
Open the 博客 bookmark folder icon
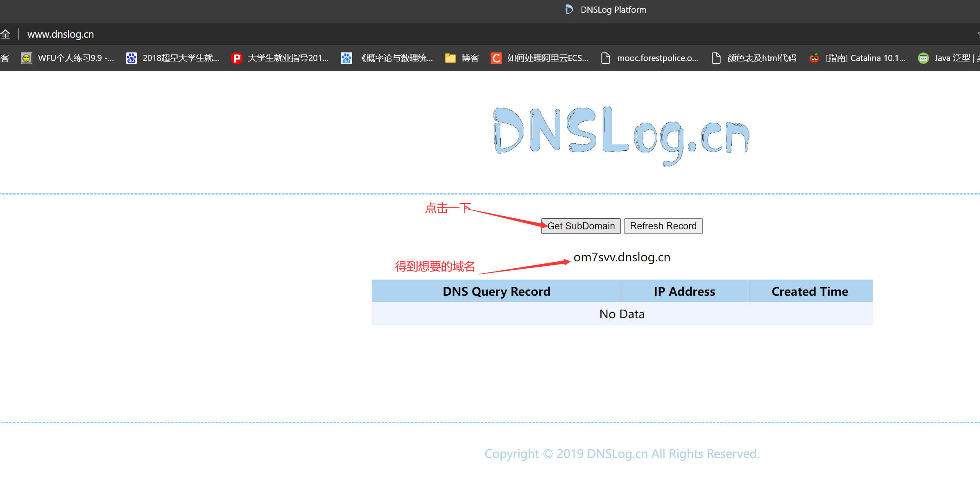[x=450, y=58]
